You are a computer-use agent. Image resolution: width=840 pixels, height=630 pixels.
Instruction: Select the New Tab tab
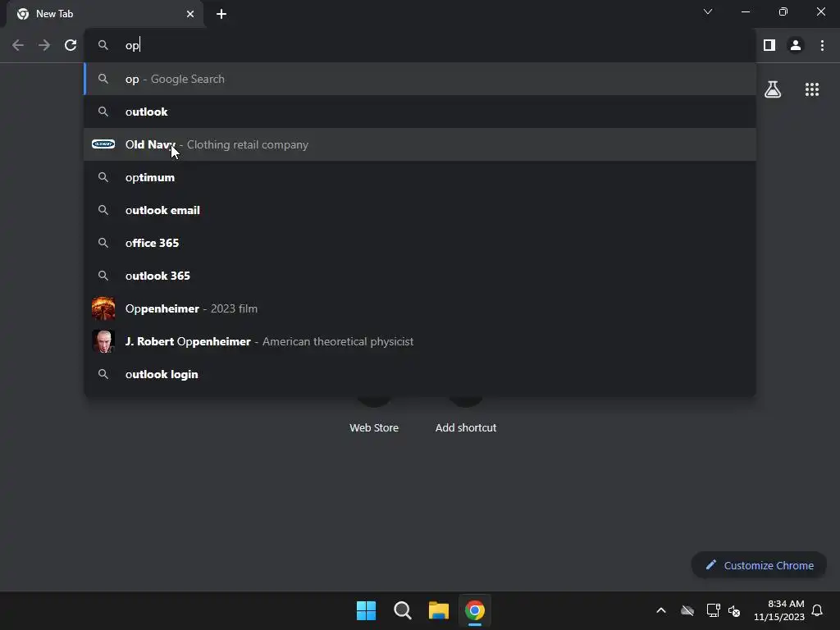click(105, 14)
